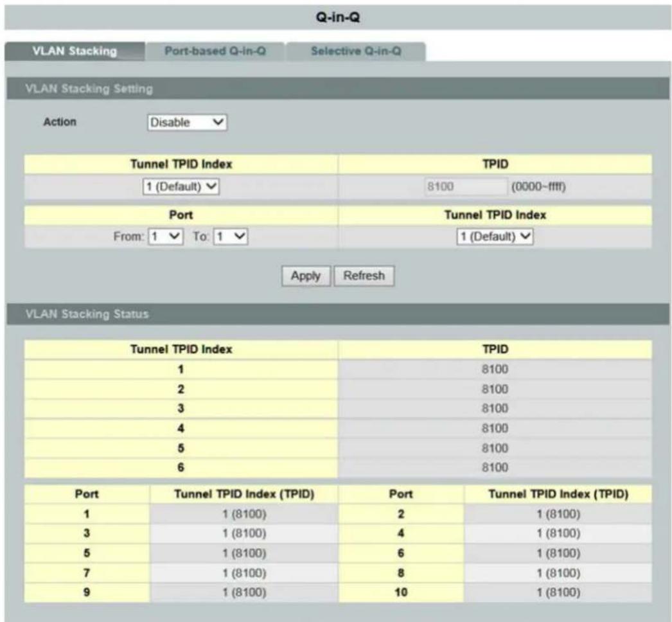Click the 1 (8100) value for Port 7
This screenshot has height=622, width=672.
(244, 573)
